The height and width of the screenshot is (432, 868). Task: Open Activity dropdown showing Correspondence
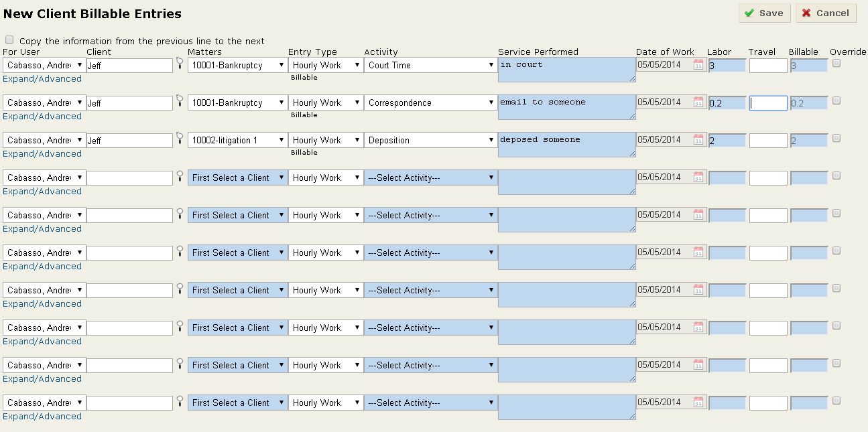pyautogui.click(x=430, y=102)
